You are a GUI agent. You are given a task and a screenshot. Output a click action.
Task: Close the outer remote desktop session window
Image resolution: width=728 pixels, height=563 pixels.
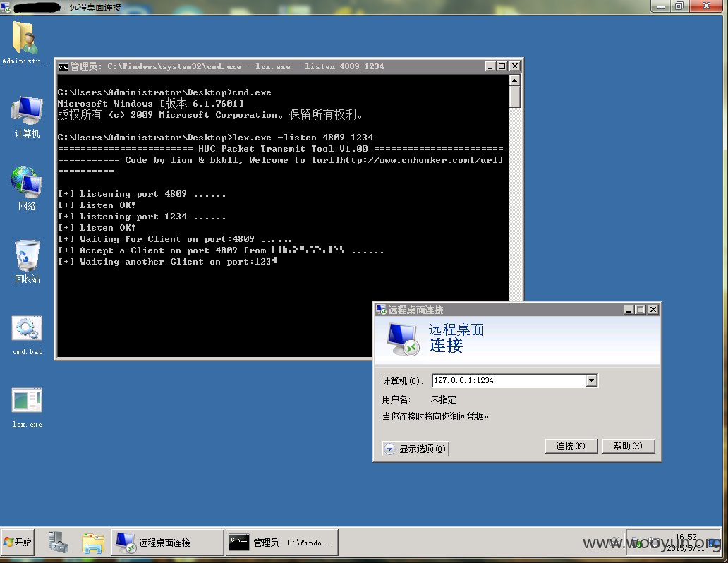tap(705, 6)
